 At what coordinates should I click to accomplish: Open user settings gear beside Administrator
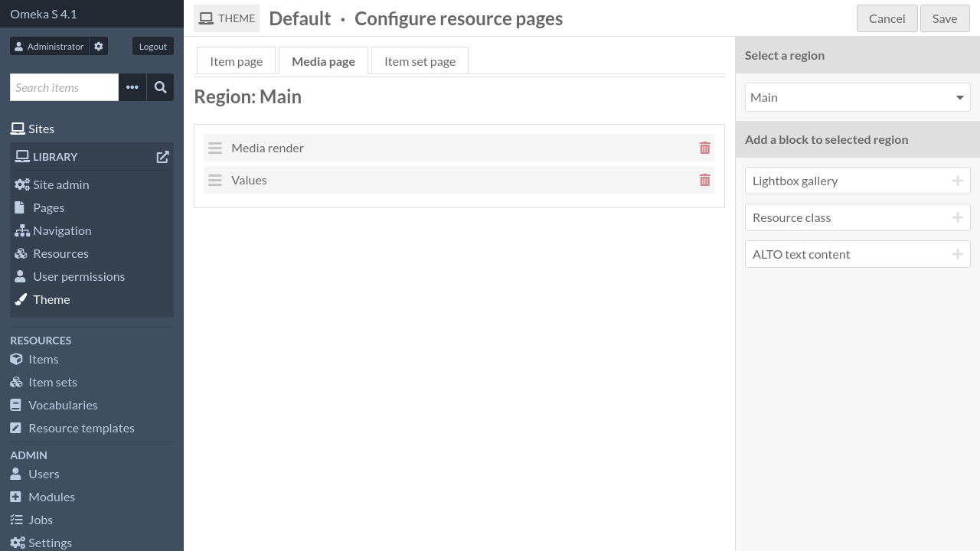[x=98, y=46]
